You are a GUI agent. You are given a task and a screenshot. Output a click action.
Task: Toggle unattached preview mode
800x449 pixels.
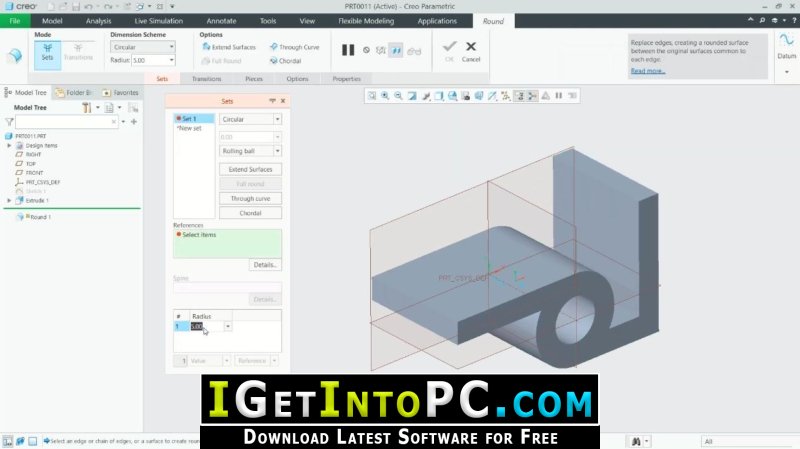[381, 50]
